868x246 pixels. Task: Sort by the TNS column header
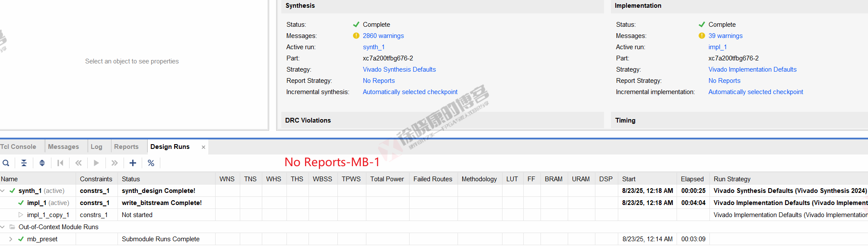click(x=251, y=179)
